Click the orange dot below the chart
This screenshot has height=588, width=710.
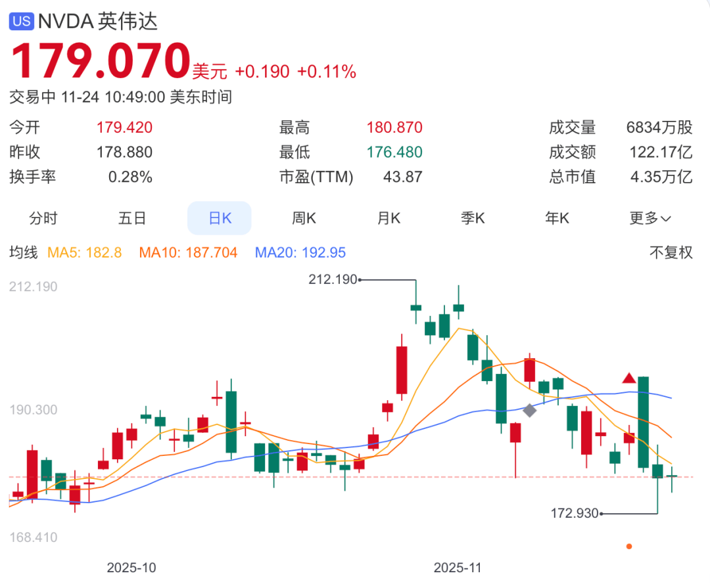(629, 546)
